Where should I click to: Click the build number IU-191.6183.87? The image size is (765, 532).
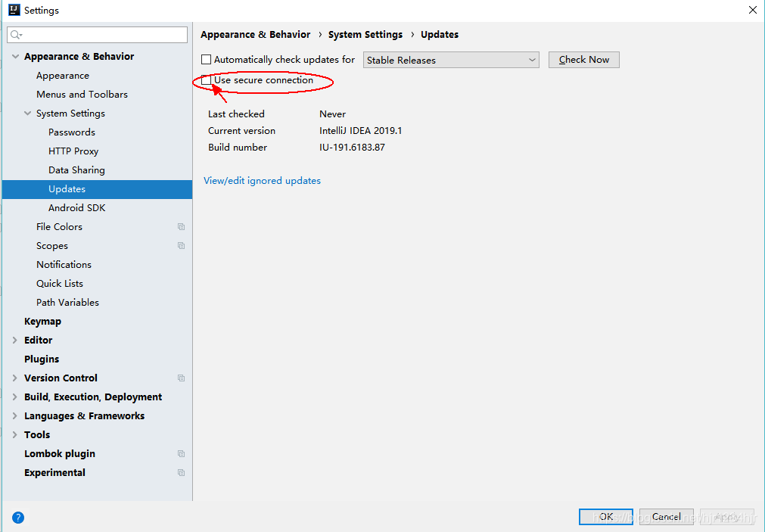pyautogui.click(x=353, y=148)
